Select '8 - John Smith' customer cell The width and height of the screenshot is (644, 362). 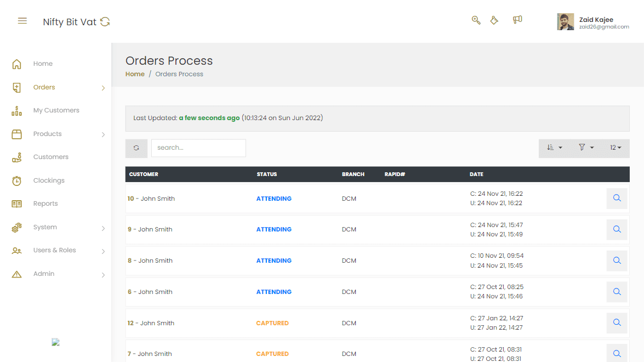tap(150, 261)
